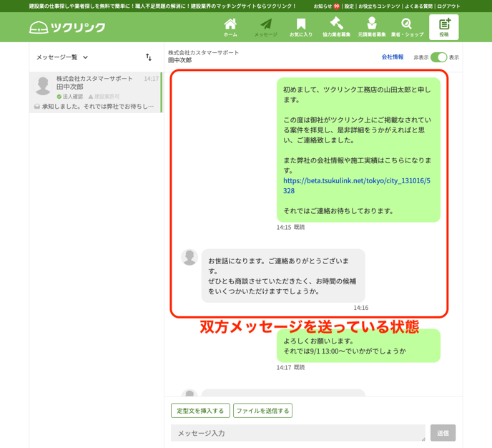Toggle the 非表示/表示 switch
The image size is (492, 448).
coord(438,57)
